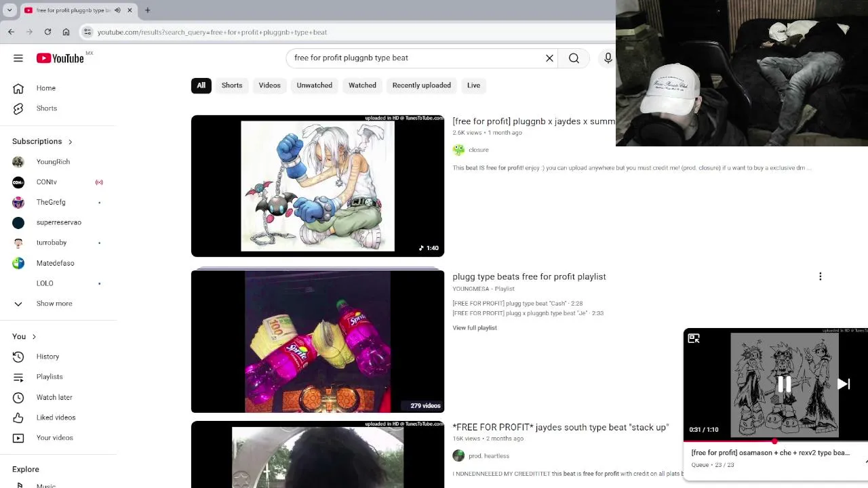Open Matedefaso channel subscription

click(56, 263)
